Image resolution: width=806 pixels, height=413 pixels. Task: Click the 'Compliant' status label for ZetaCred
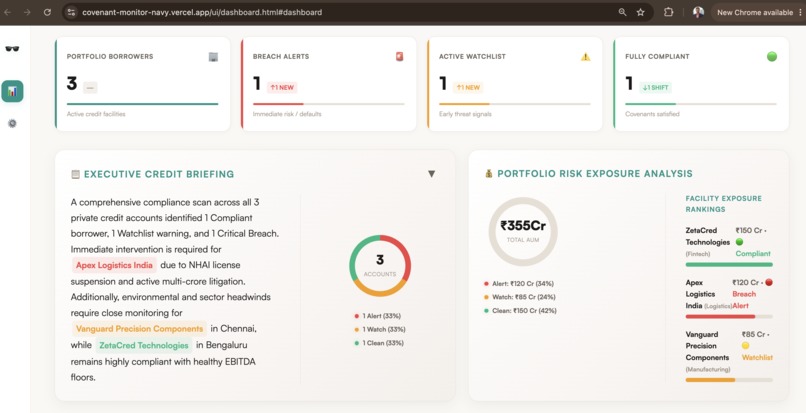tap(753, 254)
